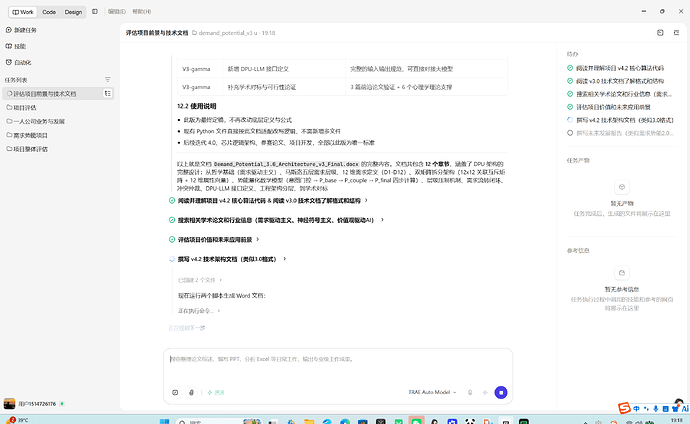The width and height of the screenshot is (690, 424).
Task: Click the Windows taskbar search box
Action: click(x=218, y=421)
